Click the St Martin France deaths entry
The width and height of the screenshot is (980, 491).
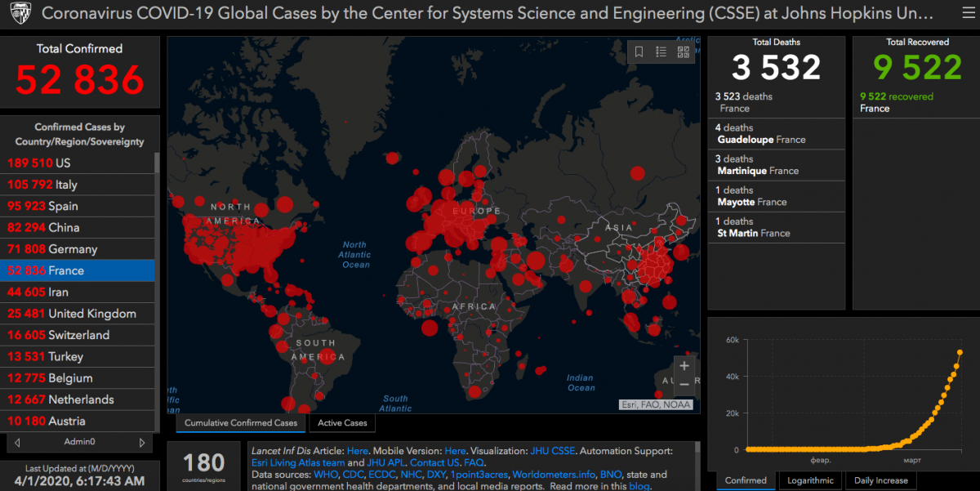[776, 227]
